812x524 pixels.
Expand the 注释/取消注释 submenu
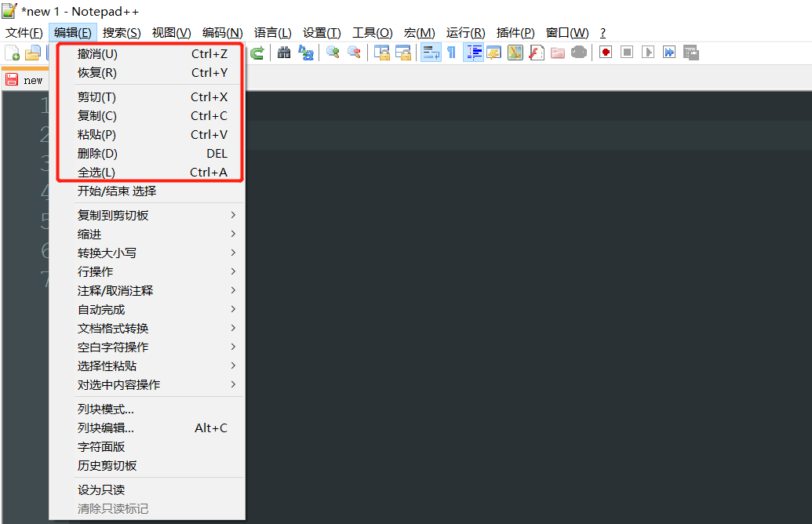(147, 290)
